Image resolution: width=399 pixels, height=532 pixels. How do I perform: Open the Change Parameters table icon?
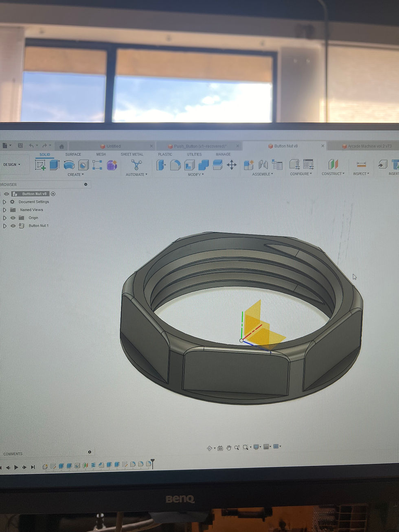[x=309, y=164]
